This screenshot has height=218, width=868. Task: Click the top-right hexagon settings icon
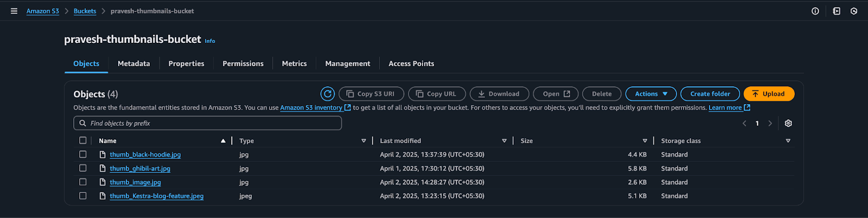tap(854, 11)
